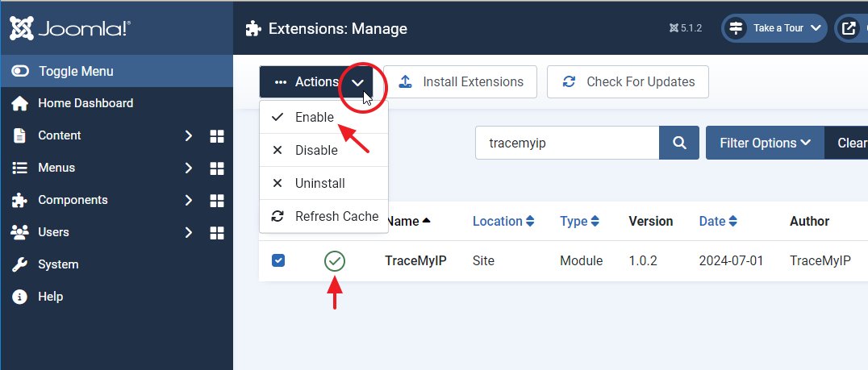
Task: Click the green enabled status icon for TraceMyIP
Action: pos(334,260)
